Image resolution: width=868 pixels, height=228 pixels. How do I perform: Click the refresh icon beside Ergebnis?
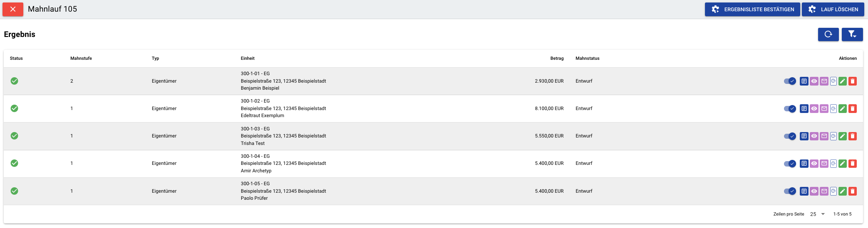click(828, 34)
